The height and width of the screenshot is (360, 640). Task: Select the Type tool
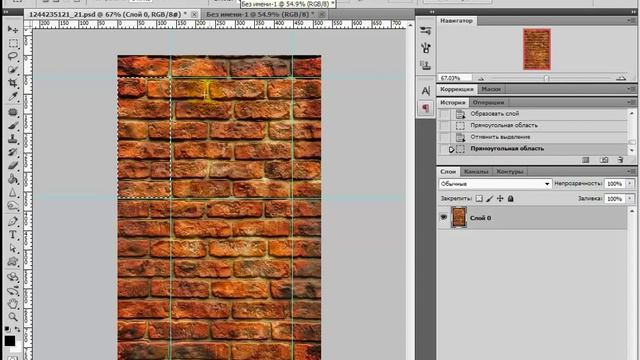pyautogui.click(x=13, y=235)
